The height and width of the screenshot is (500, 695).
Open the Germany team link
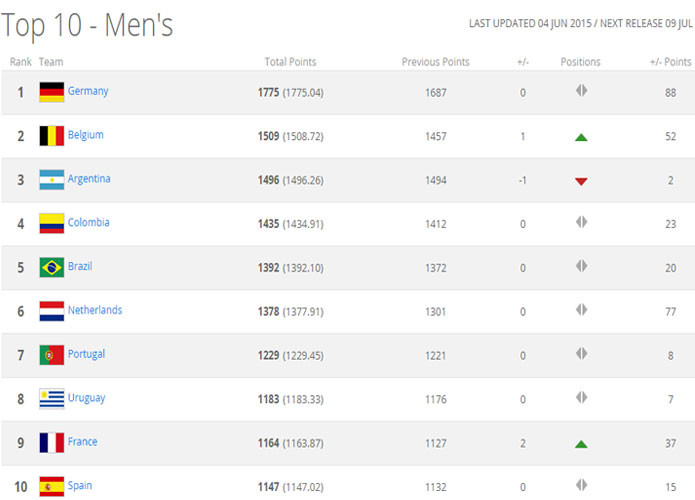(x=88, y=91)
